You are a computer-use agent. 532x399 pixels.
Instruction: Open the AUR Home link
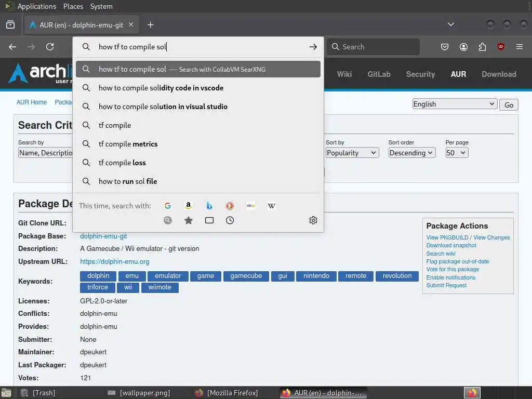(x=32, y=102)
